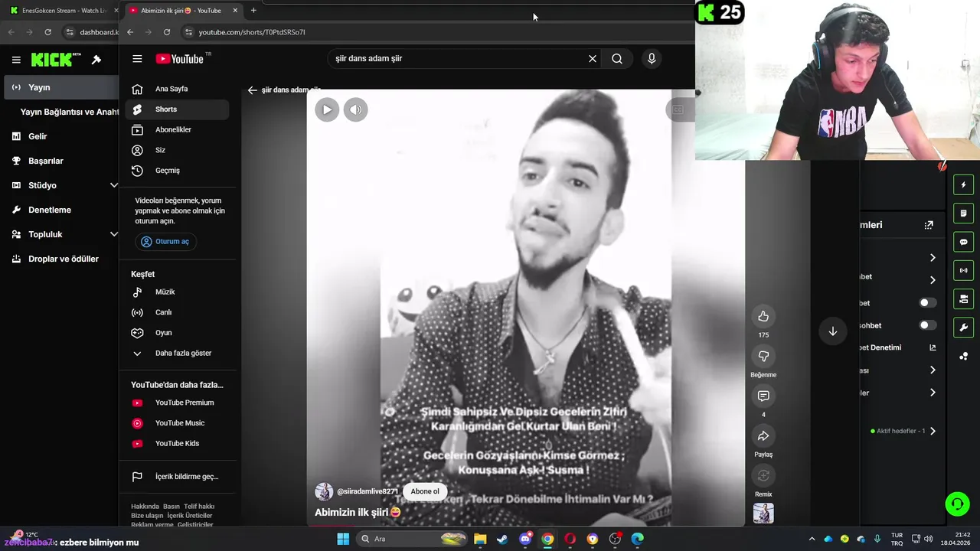Image resolution: width=980 pixels, height=551 pixels.
Task: Toggle the switch in the 'sohbet' row
Action: tap(927, 325)
